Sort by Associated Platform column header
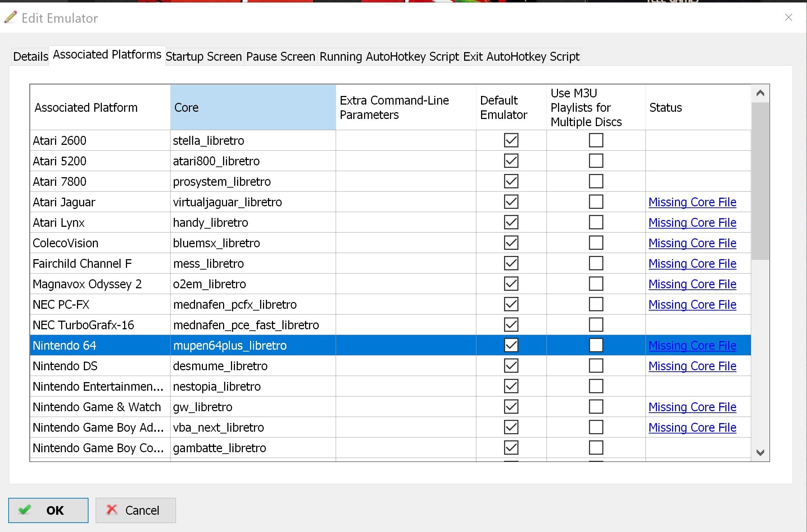This screenshot has height=532, width=807. 100,107
